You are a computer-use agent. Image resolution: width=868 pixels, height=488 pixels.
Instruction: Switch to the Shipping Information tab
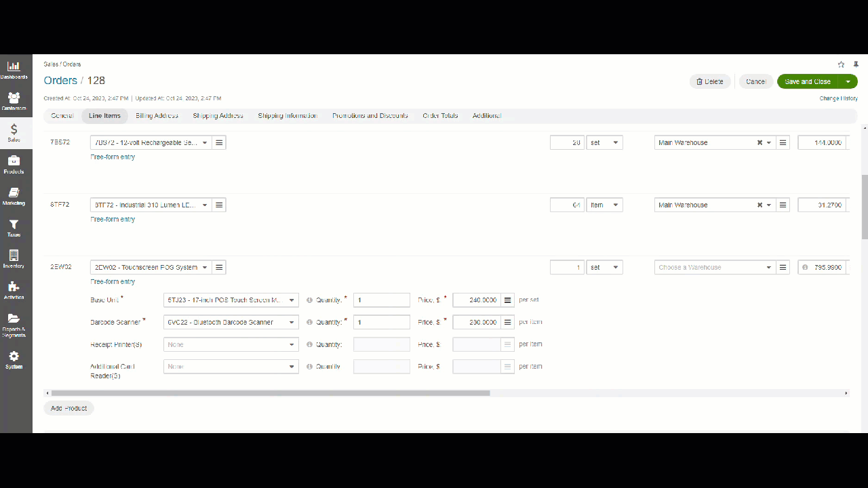coord(288,116)
